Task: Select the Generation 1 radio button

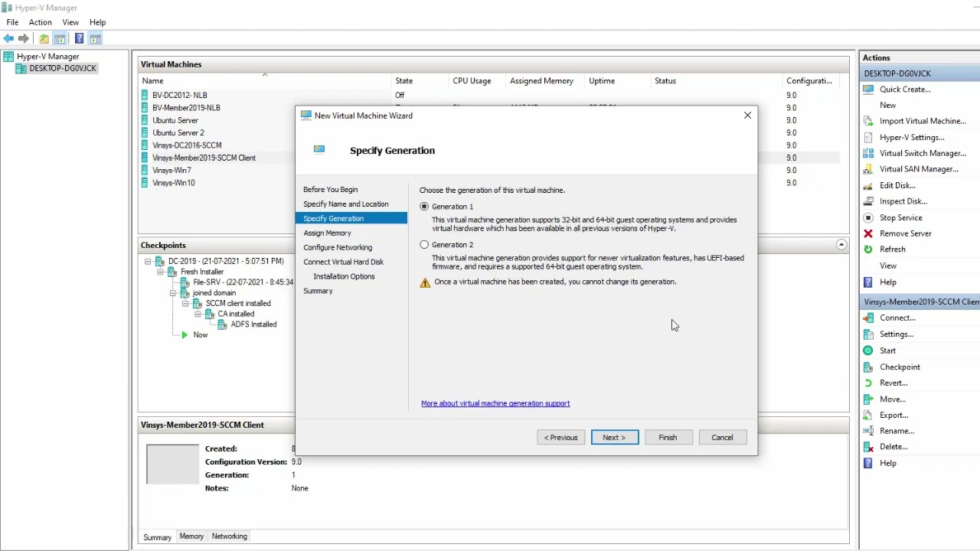Action: pos(424,207)
